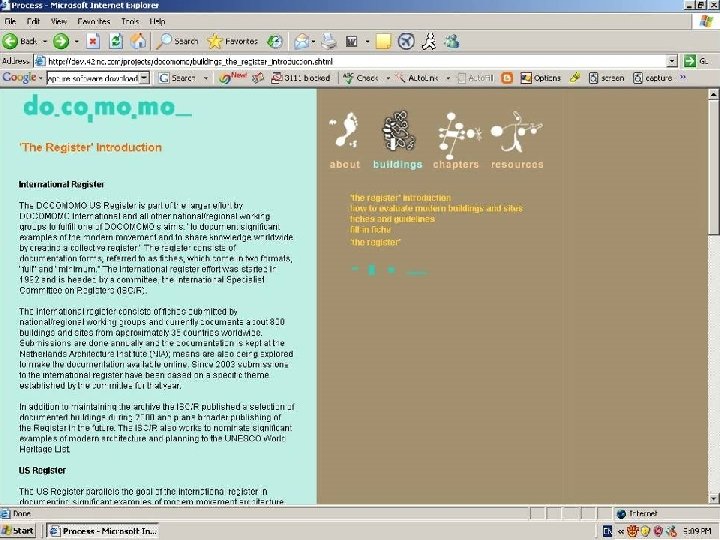720x540 pixels.
Task: Click in the address bar URL field
Action: tap(351, 61)
